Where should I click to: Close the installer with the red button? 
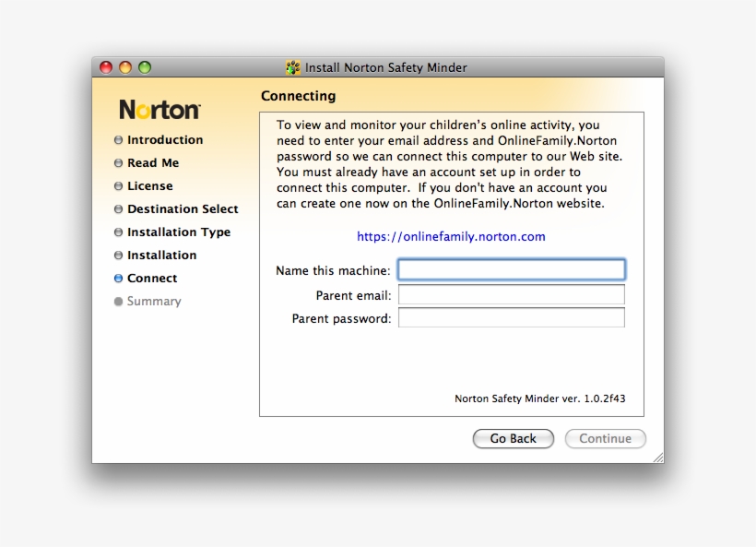106,67
